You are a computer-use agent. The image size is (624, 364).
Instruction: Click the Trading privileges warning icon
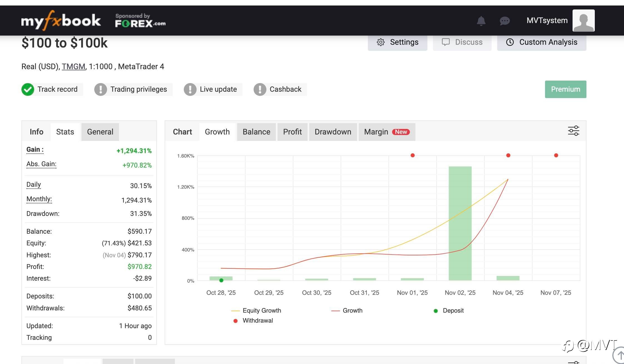(x=101, y=89)
